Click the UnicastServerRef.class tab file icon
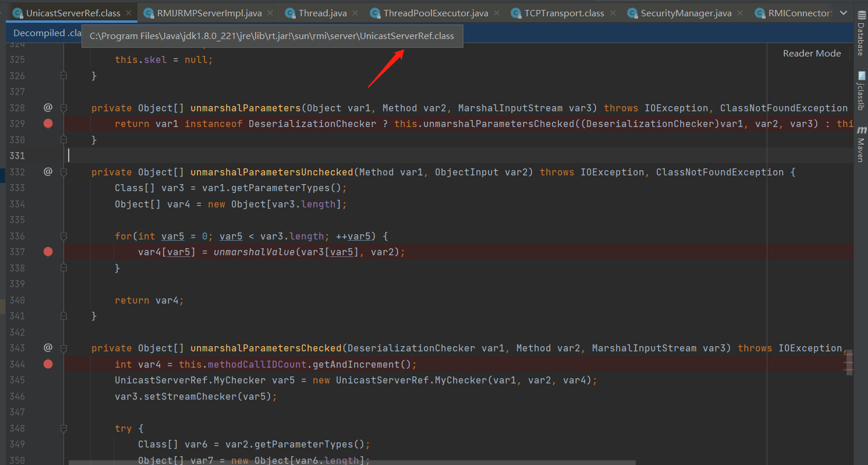Image resolution: width=868 pixels, height=465 pixels. pos(17,13)
